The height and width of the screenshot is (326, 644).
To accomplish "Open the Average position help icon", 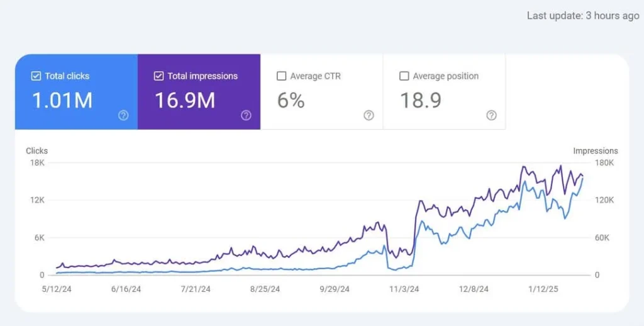I will point(491,115).
